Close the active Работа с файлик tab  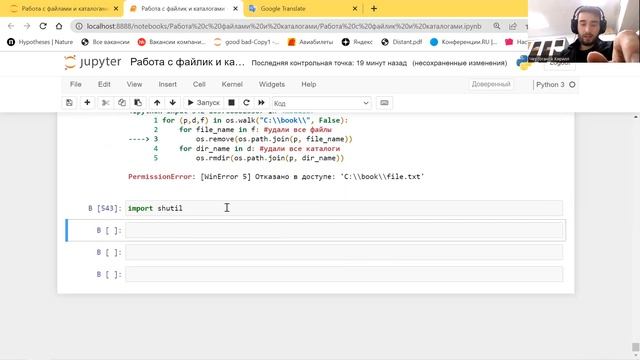(235, 9)
